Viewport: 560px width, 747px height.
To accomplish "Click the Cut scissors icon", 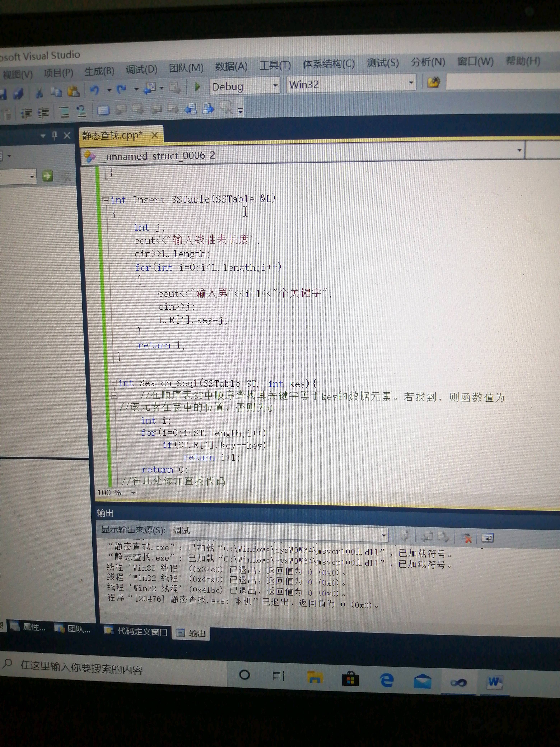I will coord(39,92).
